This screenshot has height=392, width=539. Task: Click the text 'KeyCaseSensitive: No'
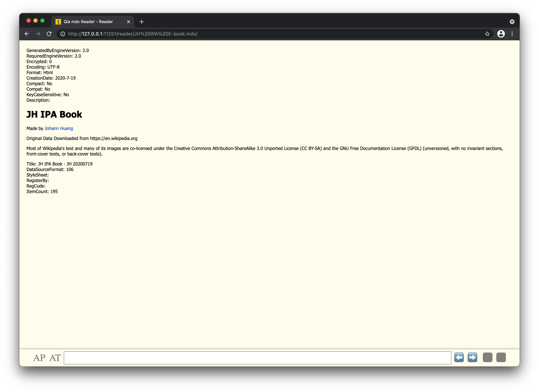[x=48, y=95]
